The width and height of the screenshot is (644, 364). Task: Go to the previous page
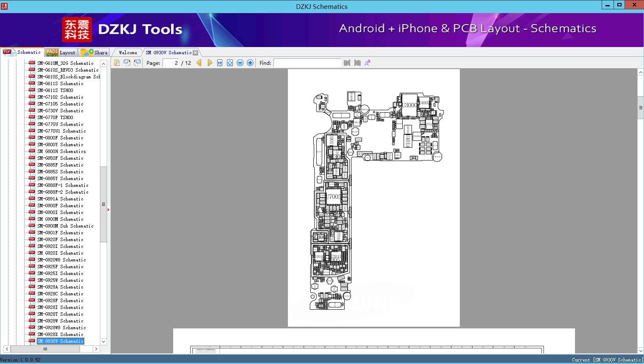tap(199, 63)
